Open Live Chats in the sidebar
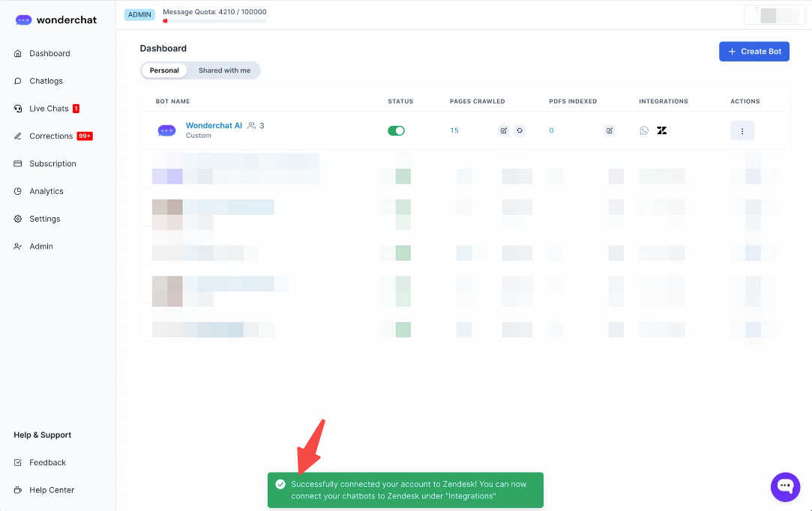The width and height of the screenshot is (812, 511). [49, 109]
